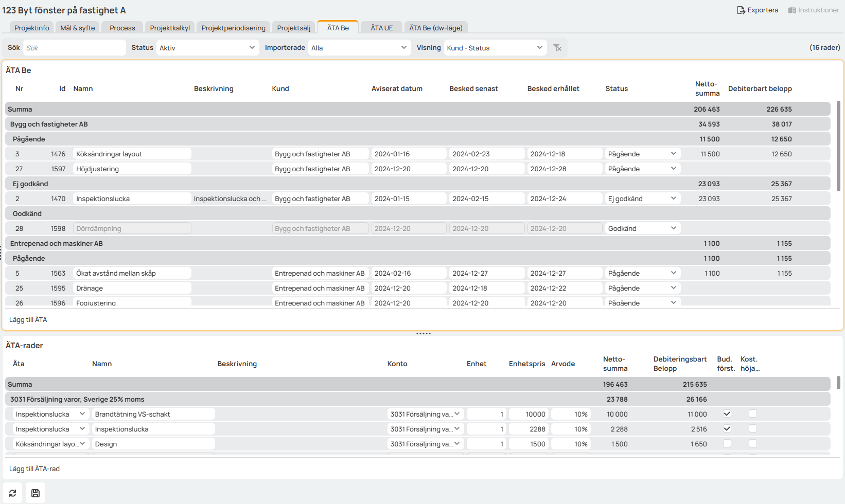
Task: Switch to the Mål & syfte tab
Action: (78, 28)
